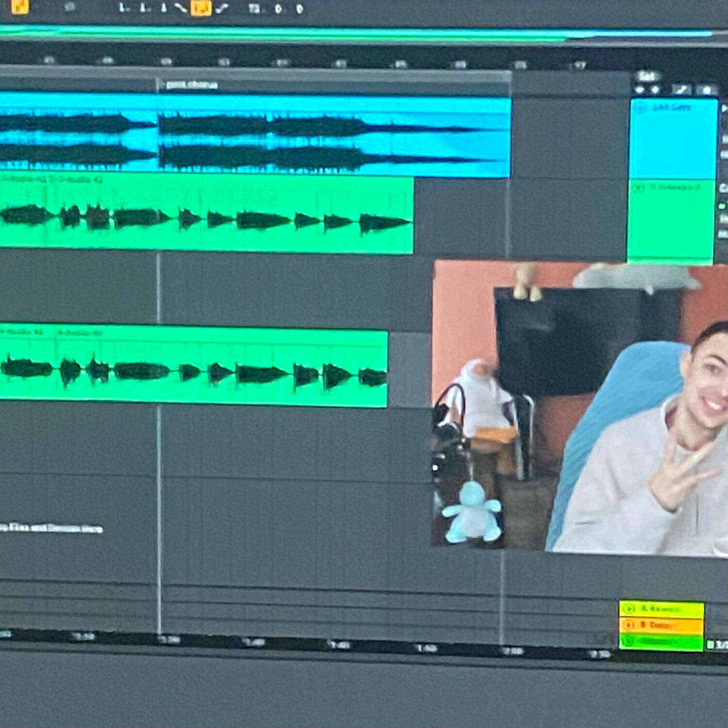Image resolution: width=728 pixels, height=728 pixels.
Task: Select the orange B Delay return track
Action: pos(665,625)
